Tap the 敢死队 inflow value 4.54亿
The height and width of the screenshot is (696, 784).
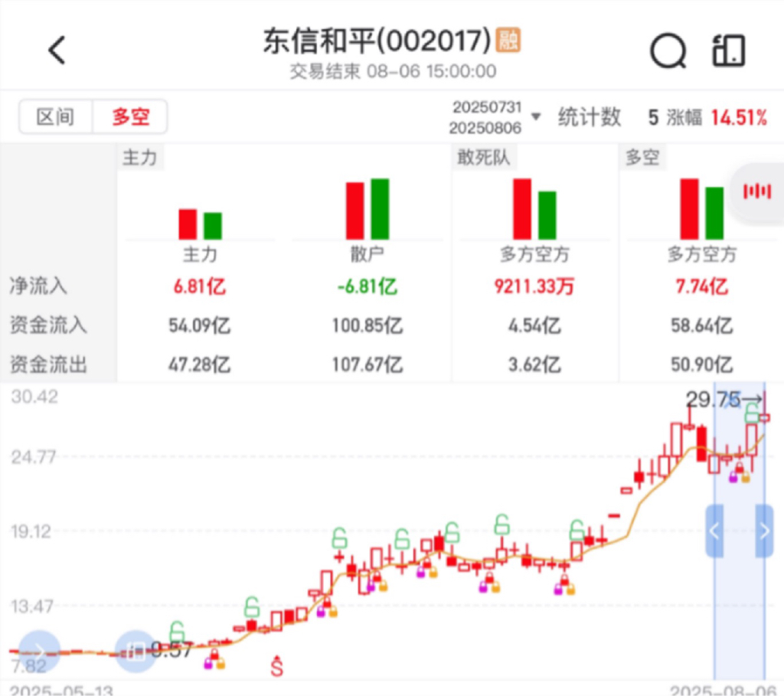pos(534,325)
